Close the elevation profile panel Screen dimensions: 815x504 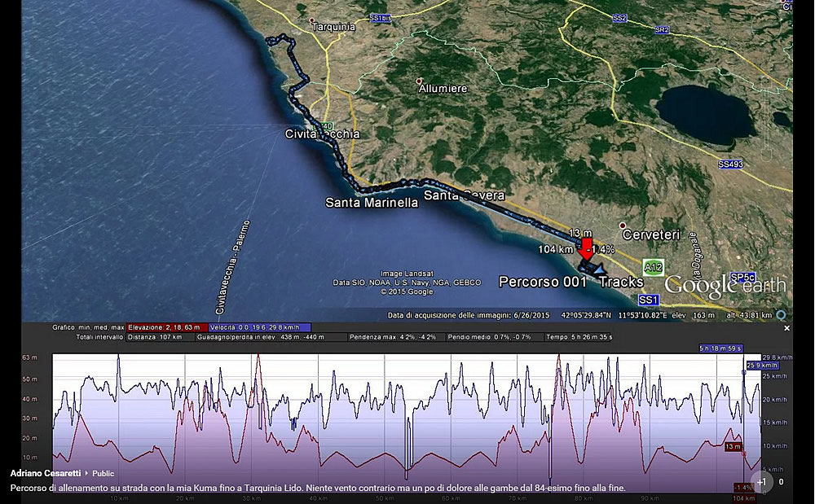pos(786,328)
